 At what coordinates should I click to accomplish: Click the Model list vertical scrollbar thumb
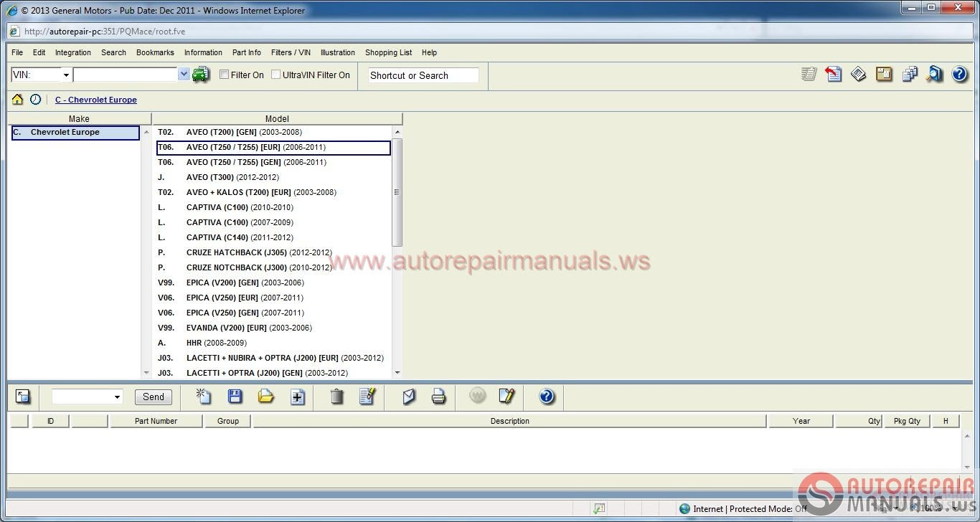pyautogui.click(x=397, y=192)
